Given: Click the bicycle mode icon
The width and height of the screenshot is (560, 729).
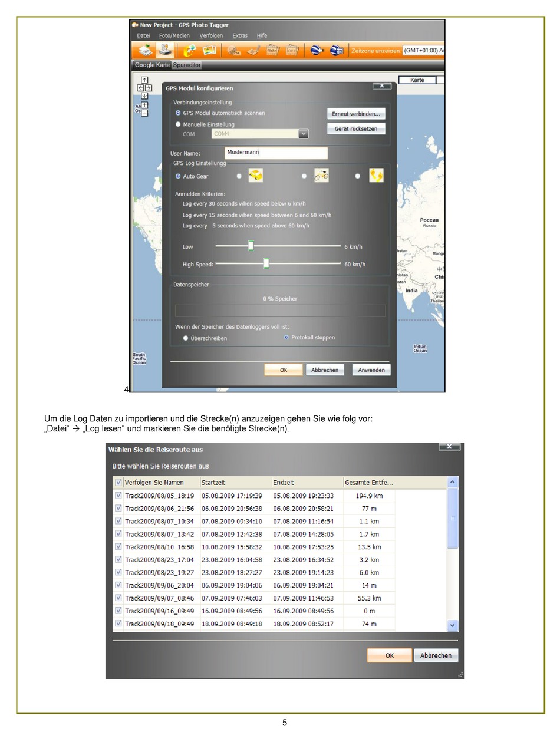Looking at the screenshot, I should tap(321, 175).
